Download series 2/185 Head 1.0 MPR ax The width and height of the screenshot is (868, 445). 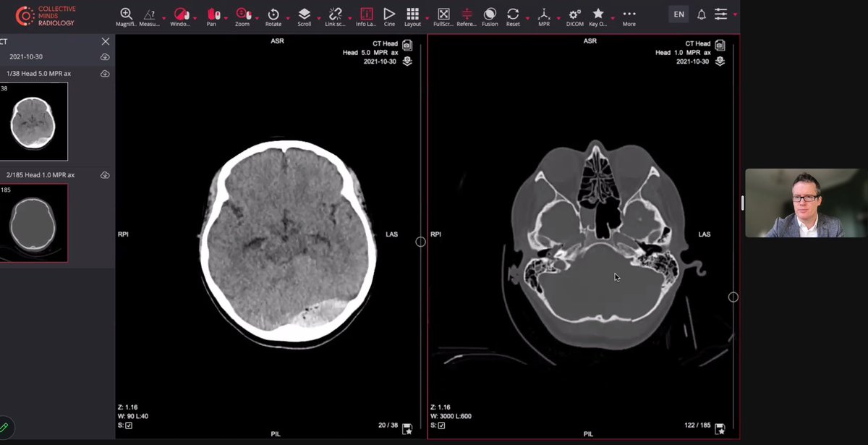click(x=105, y=175)
